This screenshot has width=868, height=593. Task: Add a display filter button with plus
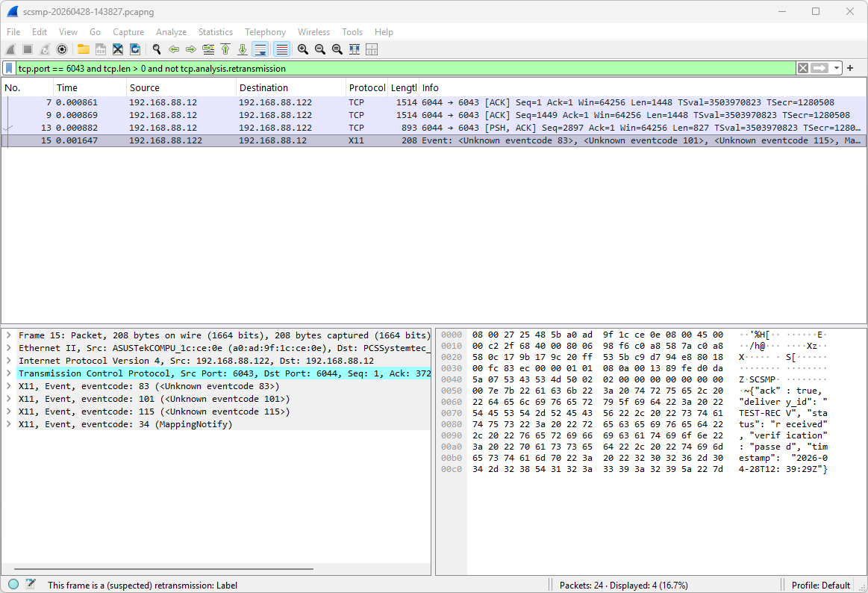tap(850, 68)
